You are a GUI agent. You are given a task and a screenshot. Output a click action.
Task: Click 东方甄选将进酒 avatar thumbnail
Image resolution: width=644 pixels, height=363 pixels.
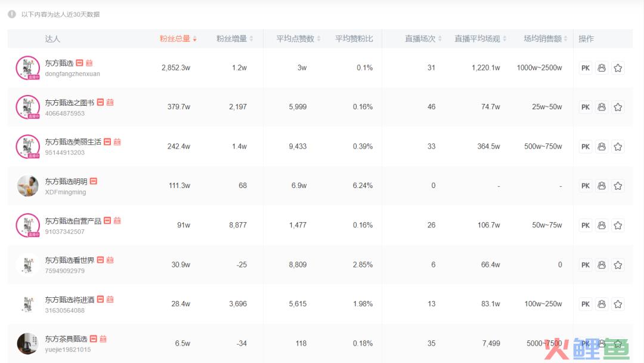(27, 304)
